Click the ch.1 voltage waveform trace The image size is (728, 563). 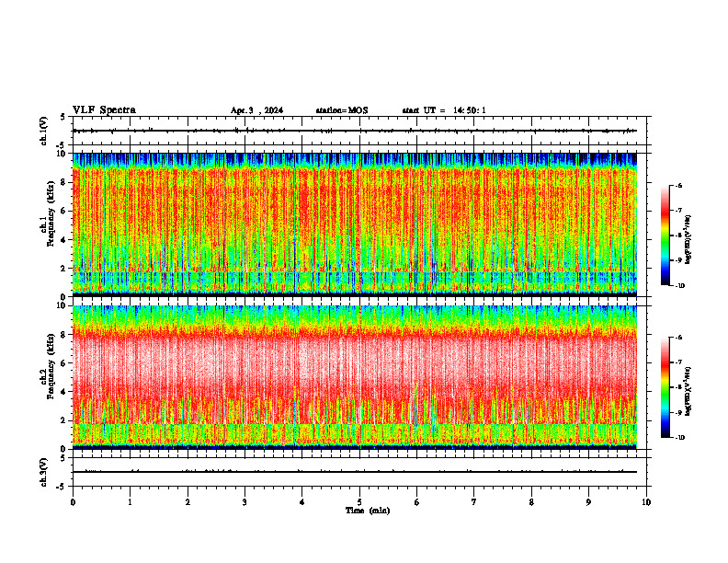pos(355,131)
